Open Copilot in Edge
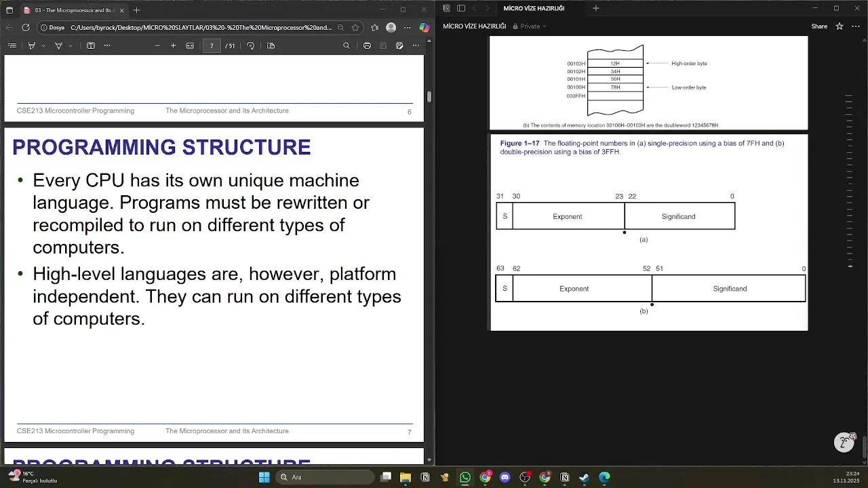Image resolution: width=868 pixels, height=488 pixels. tap(424, 28)
